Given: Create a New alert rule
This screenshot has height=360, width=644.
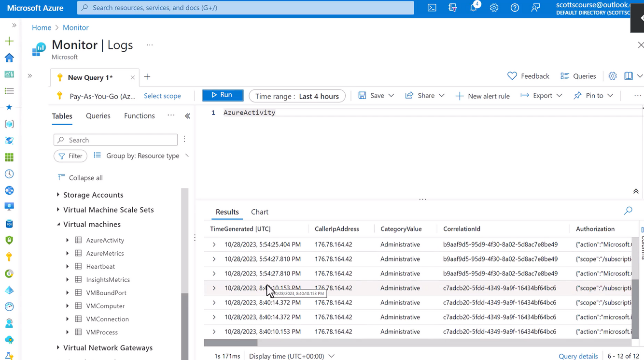Looking at the screenshot, I should [482, 96].
